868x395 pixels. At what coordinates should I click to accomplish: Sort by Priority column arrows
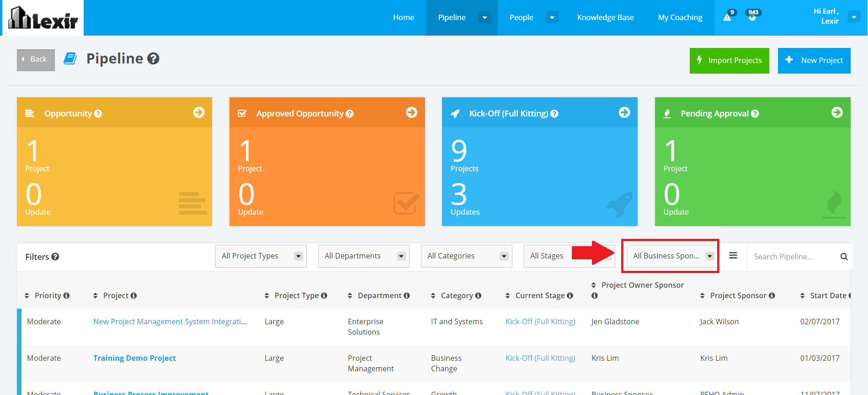pyautogui.click(x=27, y=295)
